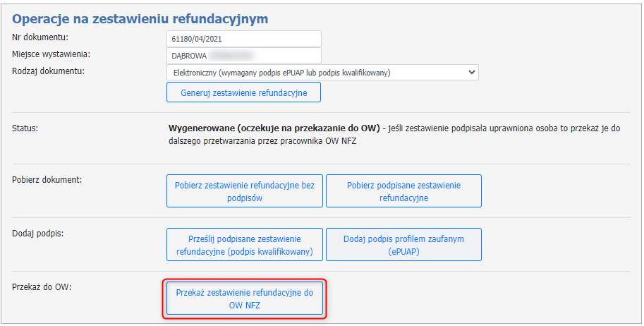Click the Rodzaj dokumentu label
The width and height of the screenshot is (644, 326).
[x=49, y=71]
